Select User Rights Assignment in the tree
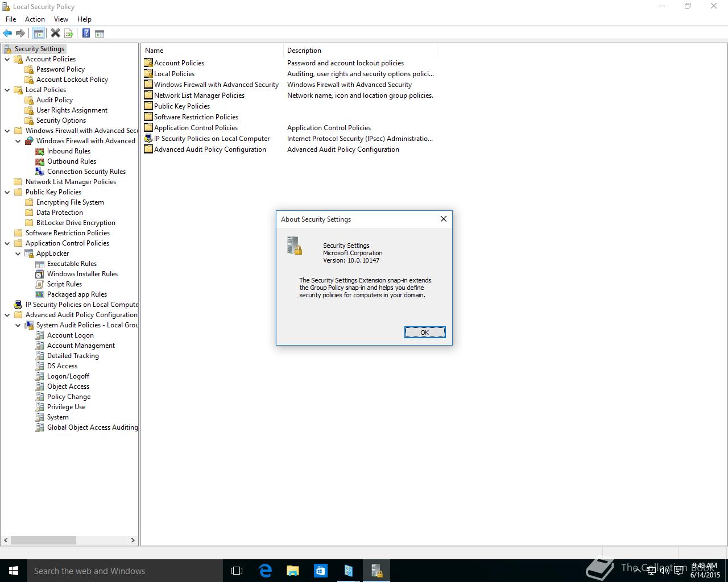This screenshot has width=728, height=582. [72, 110]
